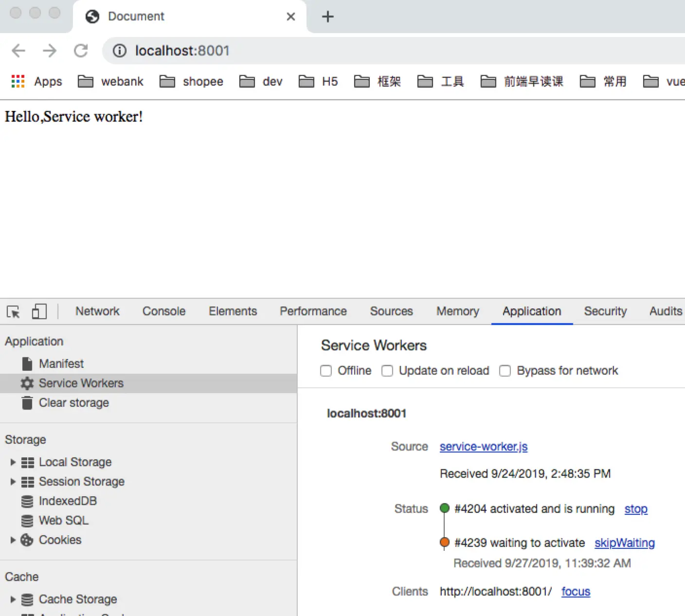Screen dimensions: 685x616
Task: Switch to the Elements tab
Action: click(x=233, y=311)
